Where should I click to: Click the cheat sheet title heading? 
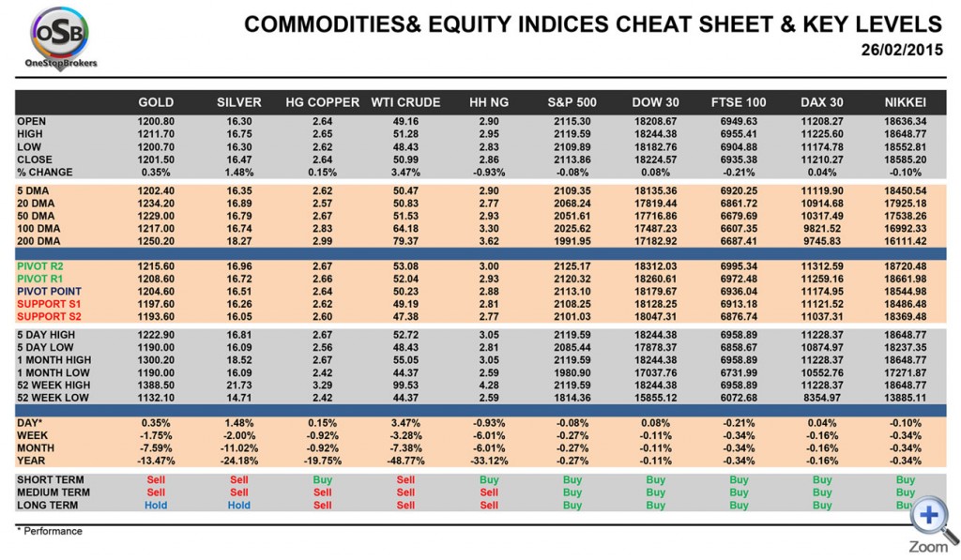coord(592,24)
